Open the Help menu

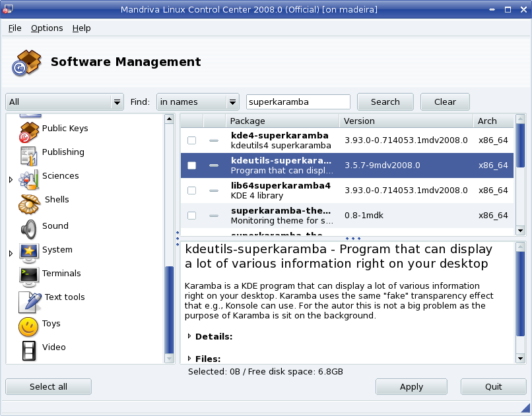click(x=81, y=28)
